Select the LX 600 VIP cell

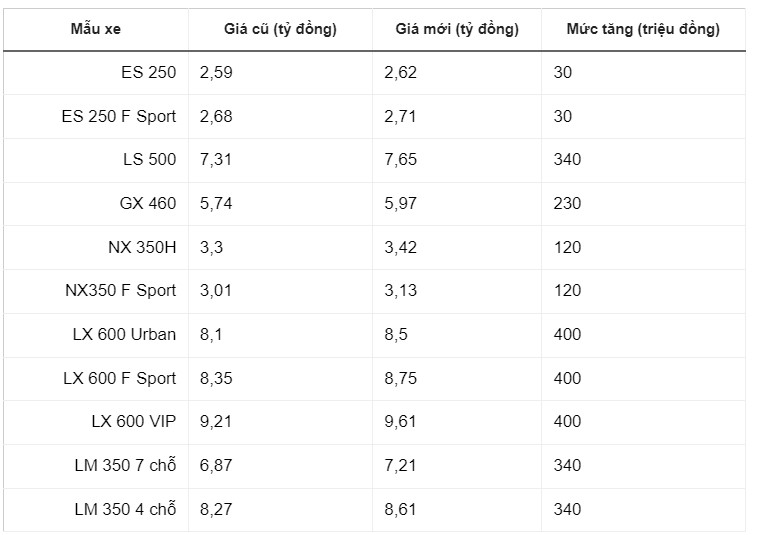click(133, 422)
